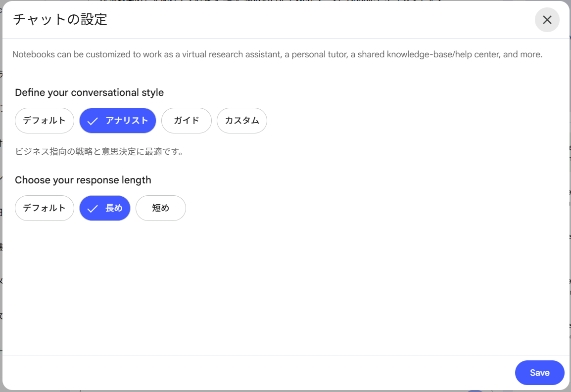Save the chat settings
Screen dimensions: 571x392
539,373
